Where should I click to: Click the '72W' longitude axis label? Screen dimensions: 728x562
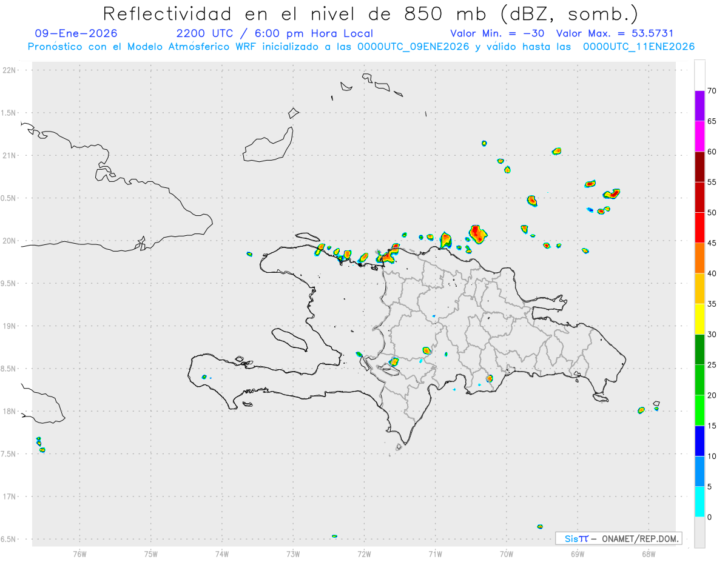coord(364,554)
